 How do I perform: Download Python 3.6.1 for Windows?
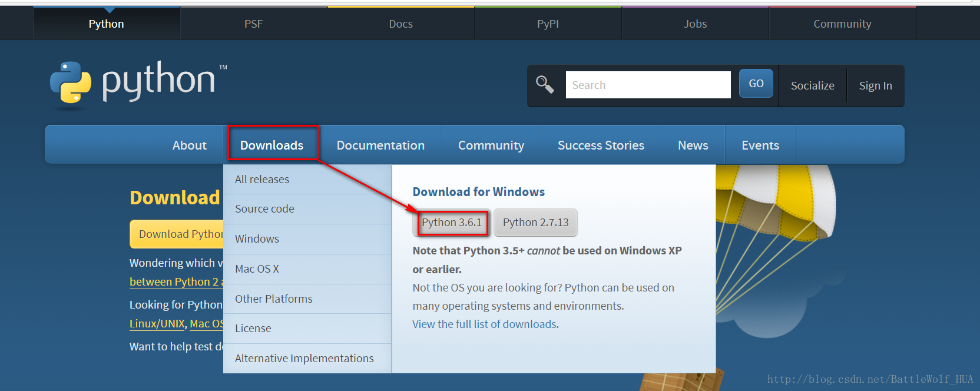coord(452,223)
